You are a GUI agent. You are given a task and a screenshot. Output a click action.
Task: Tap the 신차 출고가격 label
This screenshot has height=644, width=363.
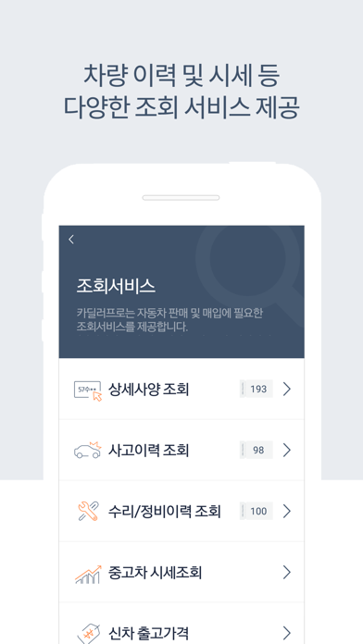click(x=148, y=633)
